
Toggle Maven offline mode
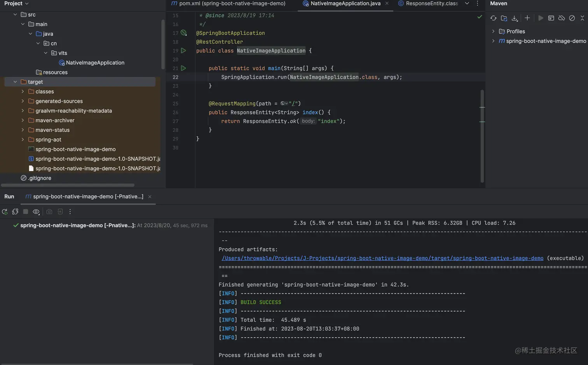pos(561,18)
